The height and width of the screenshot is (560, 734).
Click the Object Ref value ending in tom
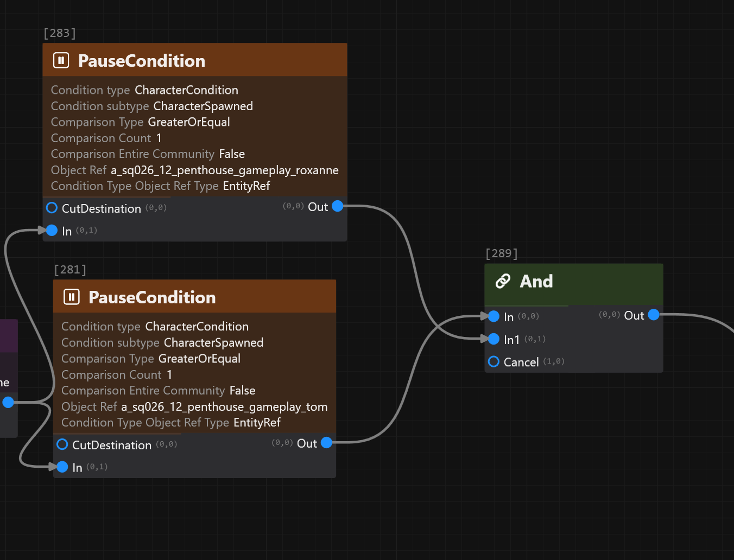click(224, 407)
